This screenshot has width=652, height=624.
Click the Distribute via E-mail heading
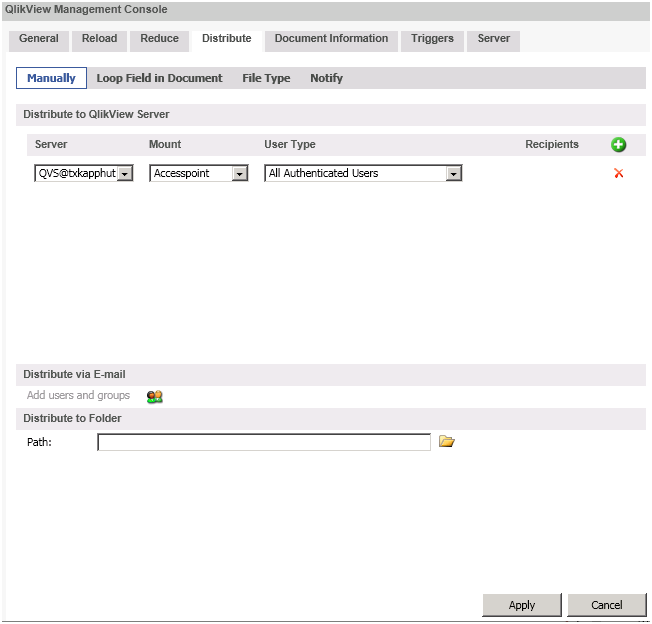click(x=74, y=375)
